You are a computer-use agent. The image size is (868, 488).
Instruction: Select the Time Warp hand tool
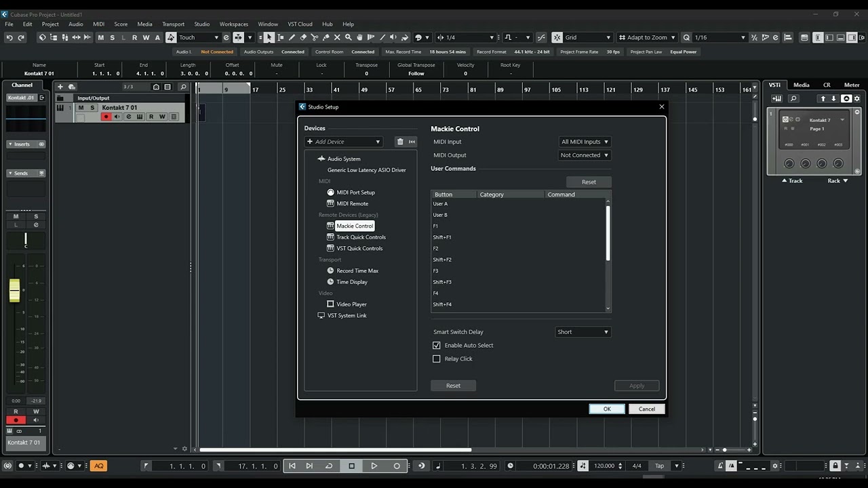[360, 37]
